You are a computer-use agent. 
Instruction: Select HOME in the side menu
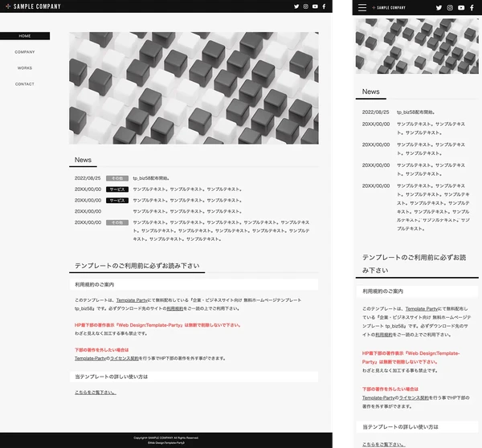coord(25,36)
